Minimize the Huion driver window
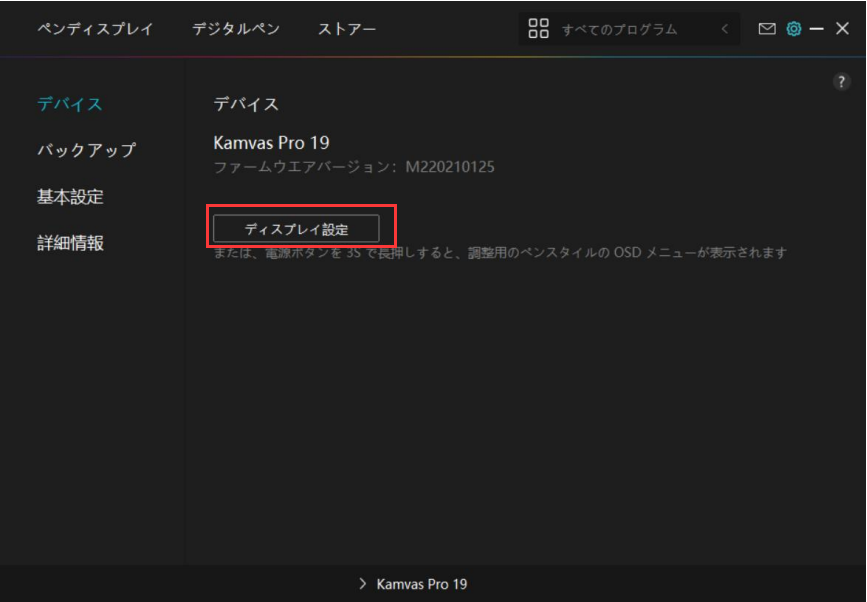This screenshot has height=602, width=867. coord(819,29)
